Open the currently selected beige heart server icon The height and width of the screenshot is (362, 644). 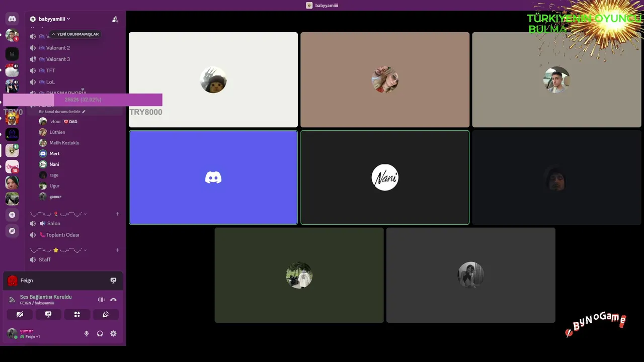(x=12, y=150)
